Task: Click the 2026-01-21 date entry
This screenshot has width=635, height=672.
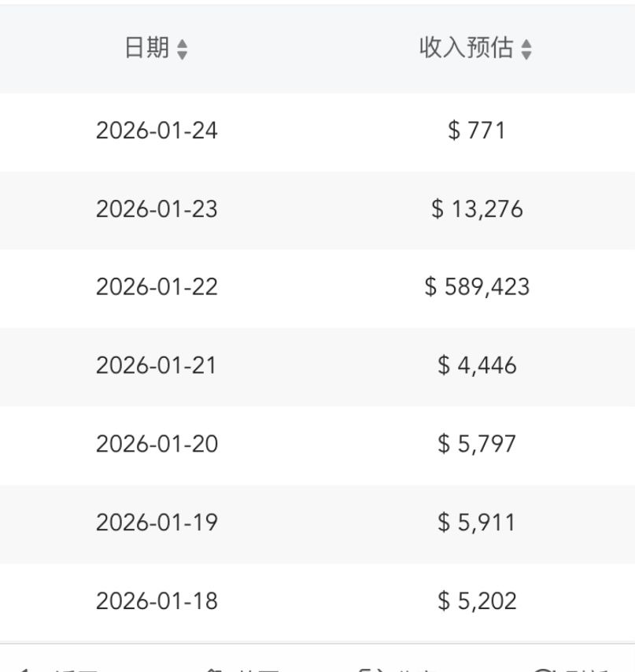Action: (157, 366)
